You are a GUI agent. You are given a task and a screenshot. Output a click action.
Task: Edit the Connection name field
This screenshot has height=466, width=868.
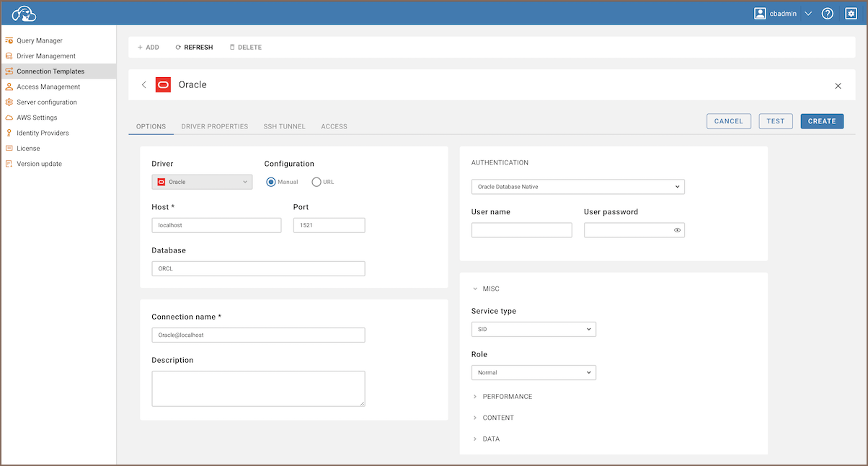click(258, 335)
